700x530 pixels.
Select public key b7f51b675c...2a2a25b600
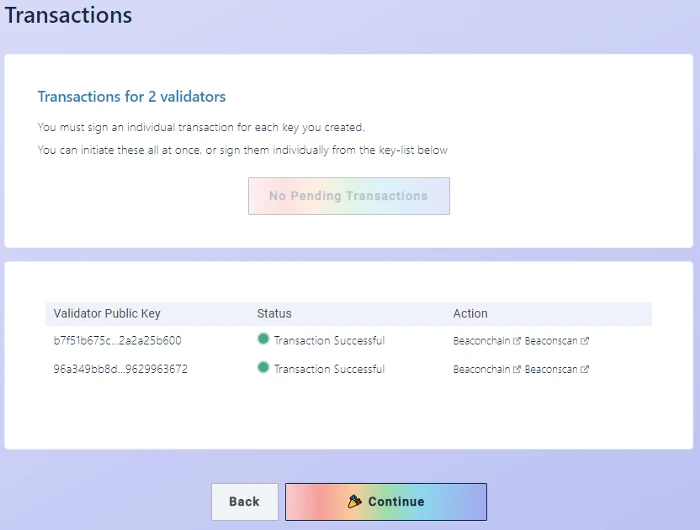pos(117,341)
